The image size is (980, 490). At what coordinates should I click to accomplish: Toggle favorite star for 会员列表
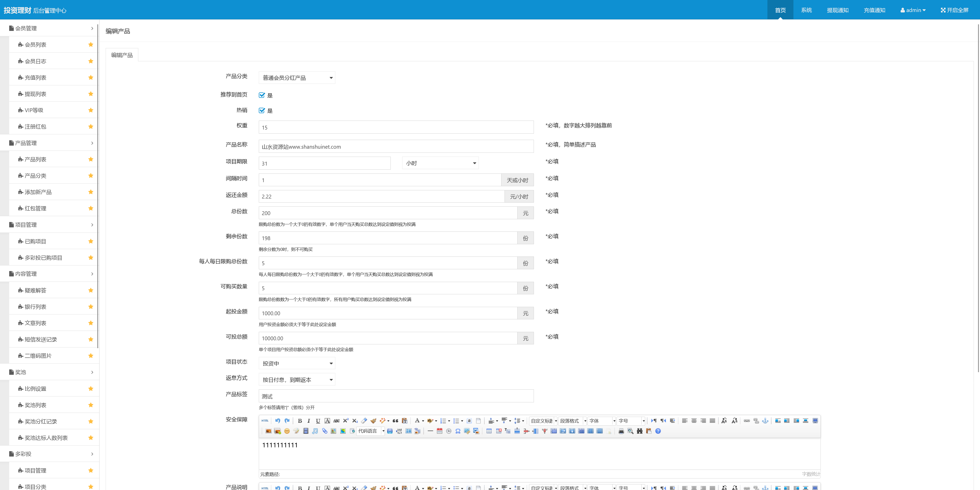(x=91, y=44)
